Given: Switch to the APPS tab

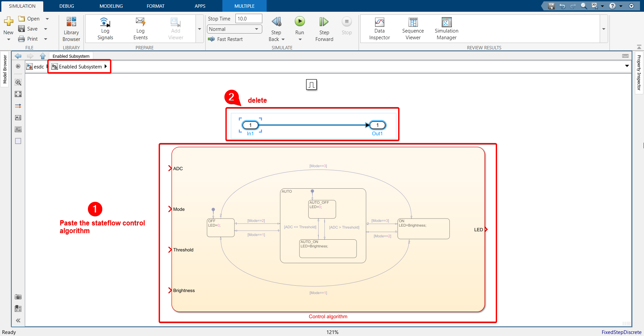Looking at the screenshot, I should point(200,6).
